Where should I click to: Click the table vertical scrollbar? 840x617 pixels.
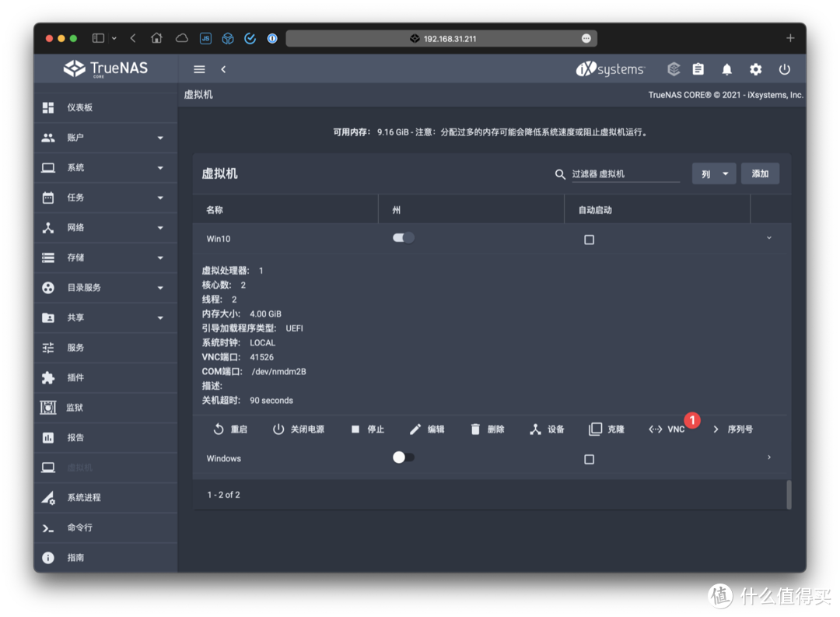[789, 494]
